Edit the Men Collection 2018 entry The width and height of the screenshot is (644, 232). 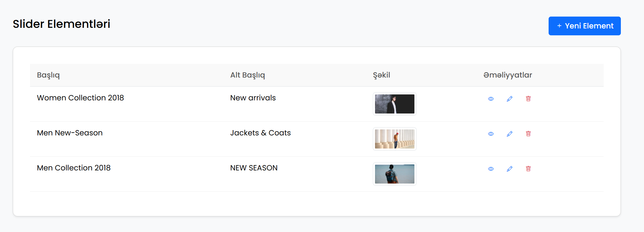pyautogui.click(x=510, y=169)
